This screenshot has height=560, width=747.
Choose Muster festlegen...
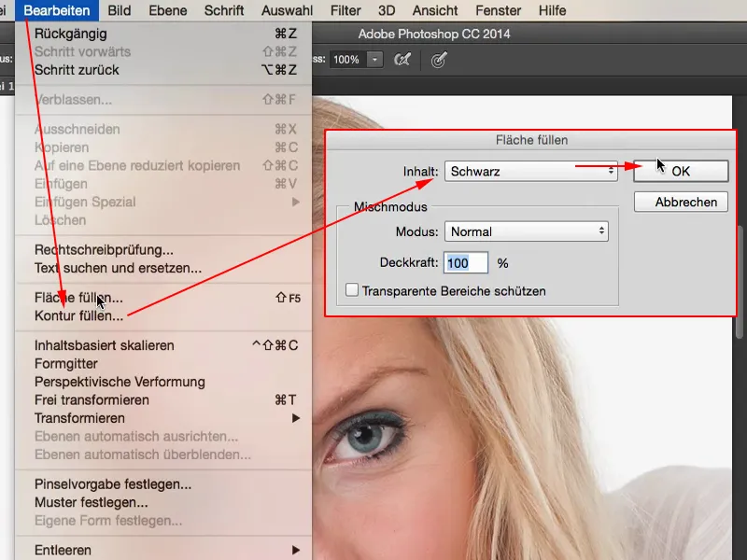(x=164, y=502)
